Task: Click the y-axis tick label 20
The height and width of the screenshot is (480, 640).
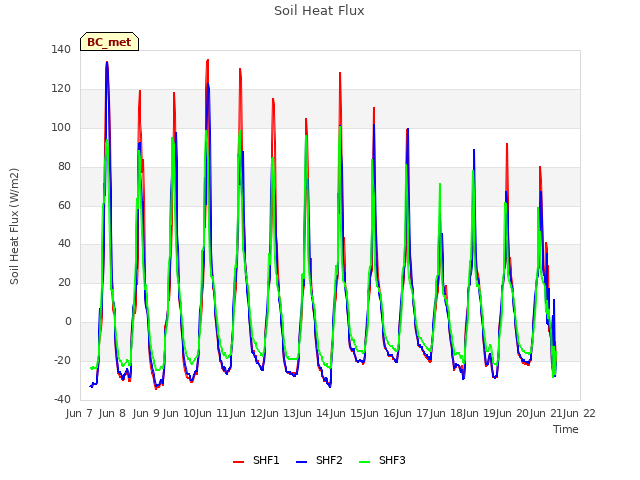Action: pos(64,282)
